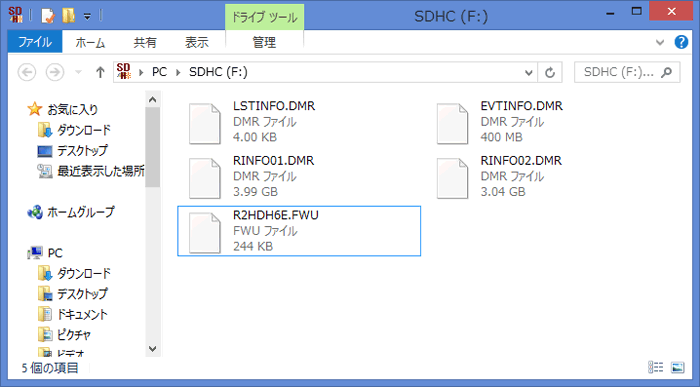
Task: Open address bar history dropdown
Action: point(529,72)
